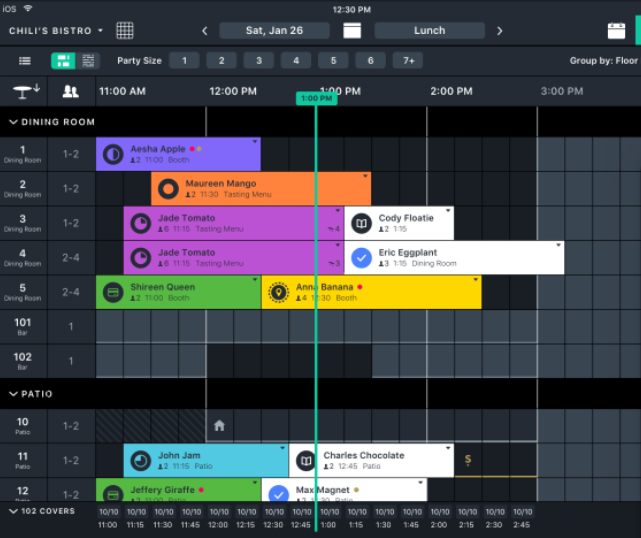
Task: Filter by party size 5
Action: [x=333, y=61]
